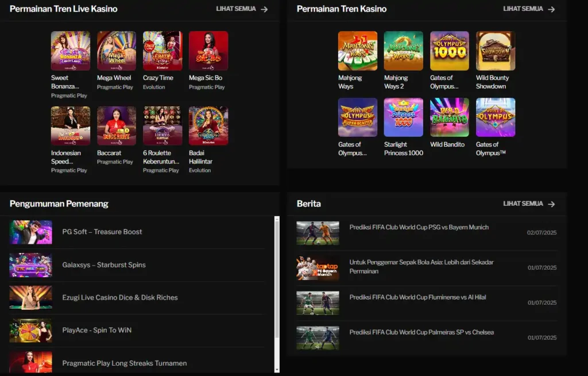The image size is (588, 376).
Task: Read PSG vs Bayern Munich prediction
Action: pos(419,227)
